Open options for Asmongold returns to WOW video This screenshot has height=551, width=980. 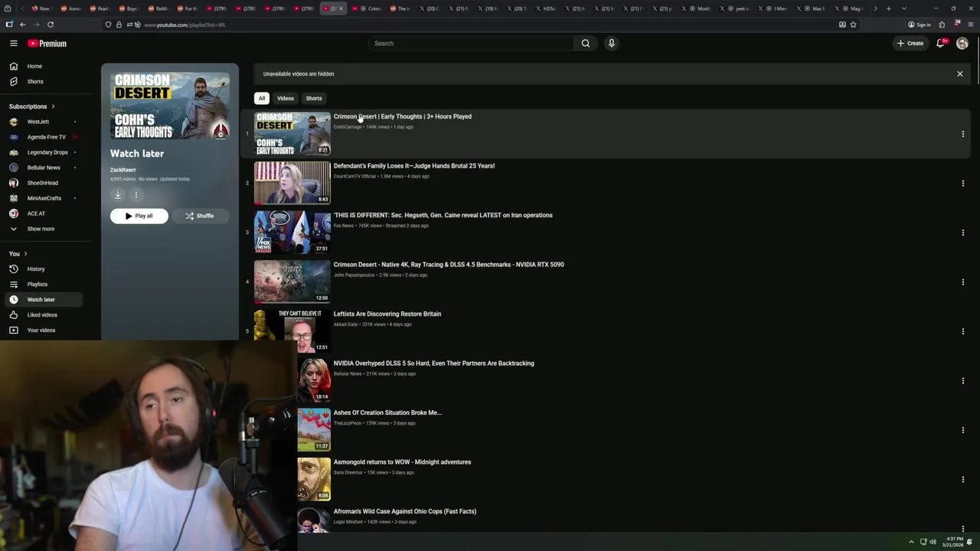click(x=963, y=480)
